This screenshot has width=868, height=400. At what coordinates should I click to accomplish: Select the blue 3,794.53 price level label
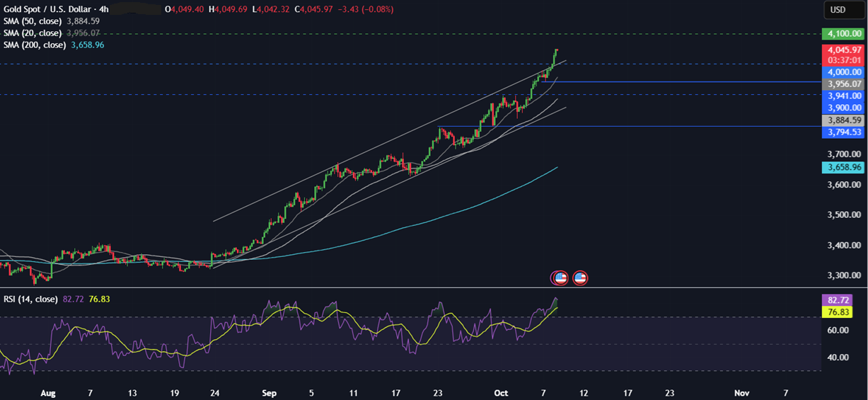click(x=842, y=132)
